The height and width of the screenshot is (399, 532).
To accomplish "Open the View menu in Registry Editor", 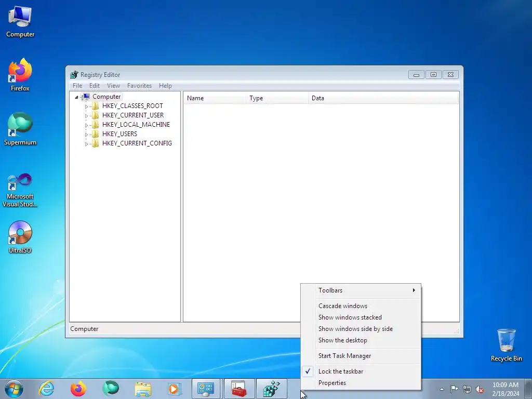I will tap(113, 86).
